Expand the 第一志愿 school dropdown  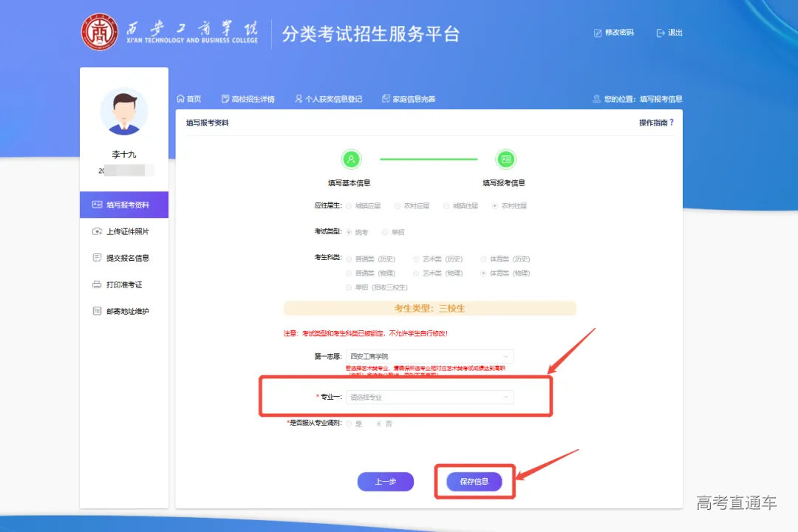430,356
